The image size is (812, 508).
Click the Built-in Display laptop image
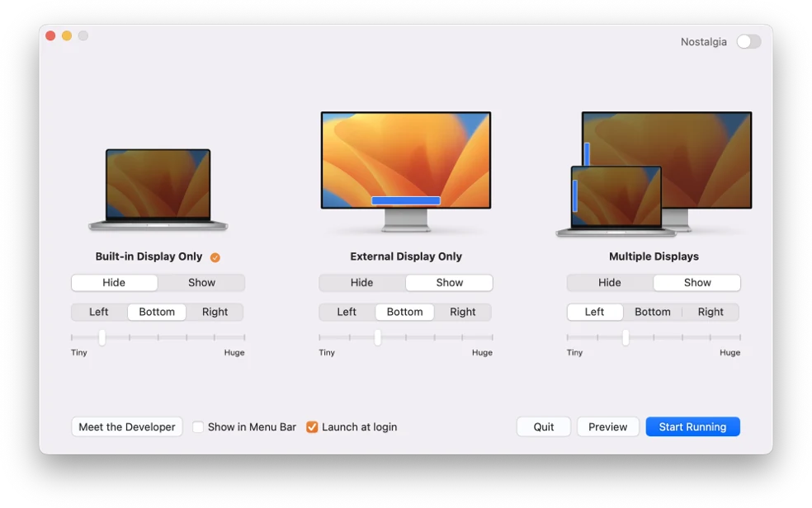pos(158,189)
